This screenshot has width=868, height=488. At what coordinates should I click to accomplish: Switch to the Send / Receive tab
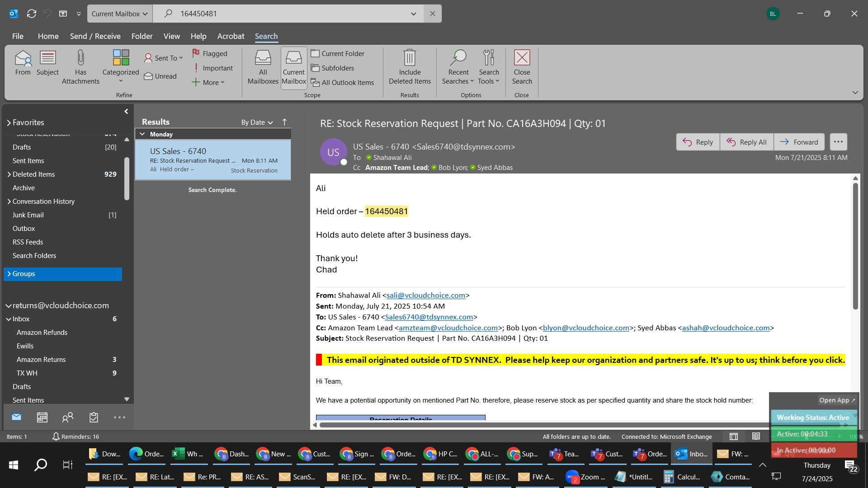pyautogui.click(x=95, y=36)
